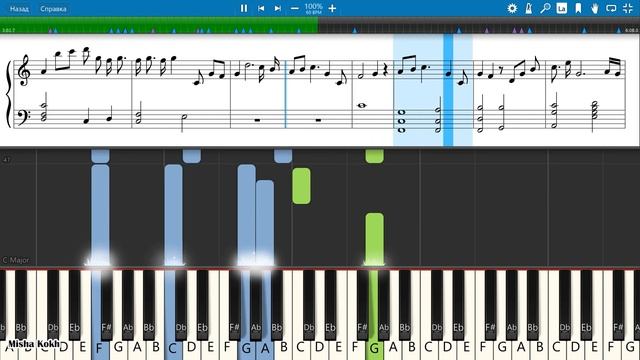
Task: Click the 100% speed readout
Action: 313,7
